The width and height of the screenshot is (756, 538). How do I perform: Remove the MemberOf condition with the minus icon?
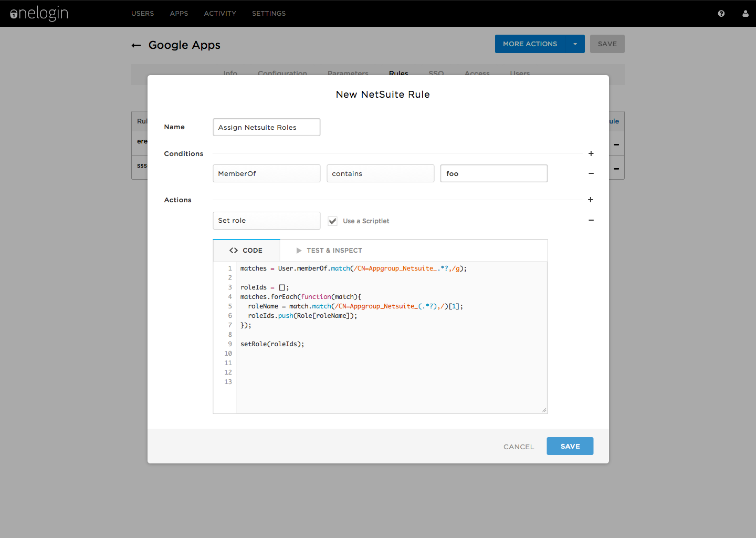click(591, 173)
